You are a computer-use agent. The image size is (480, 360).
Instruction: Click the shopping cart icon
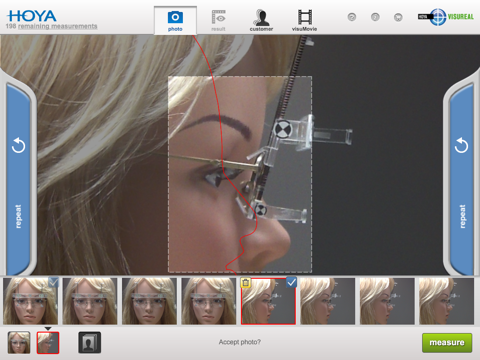click(398, 17)
